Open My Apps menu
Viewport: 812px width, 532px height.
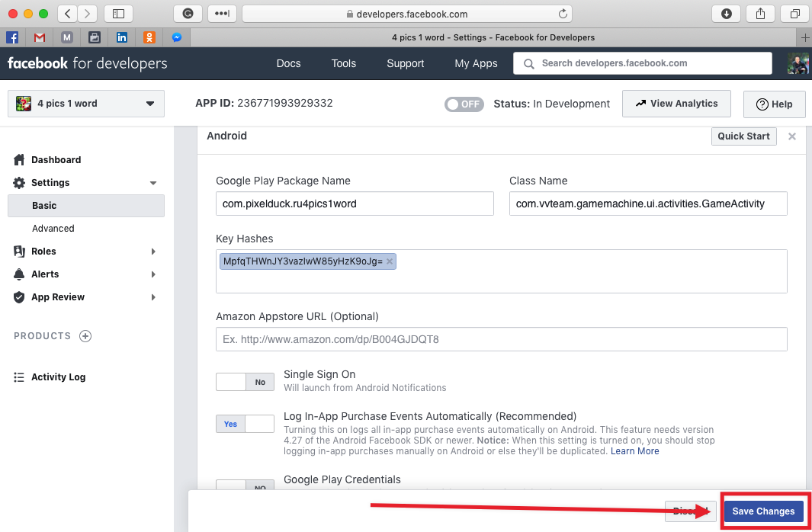click(x=476, y=63)
